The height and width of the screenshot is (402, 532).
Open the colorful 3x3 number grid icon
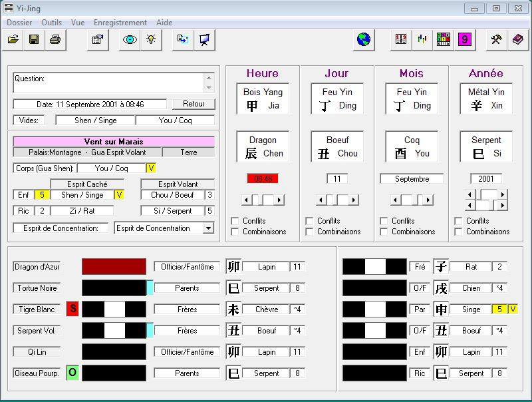[x=444, y=40]
